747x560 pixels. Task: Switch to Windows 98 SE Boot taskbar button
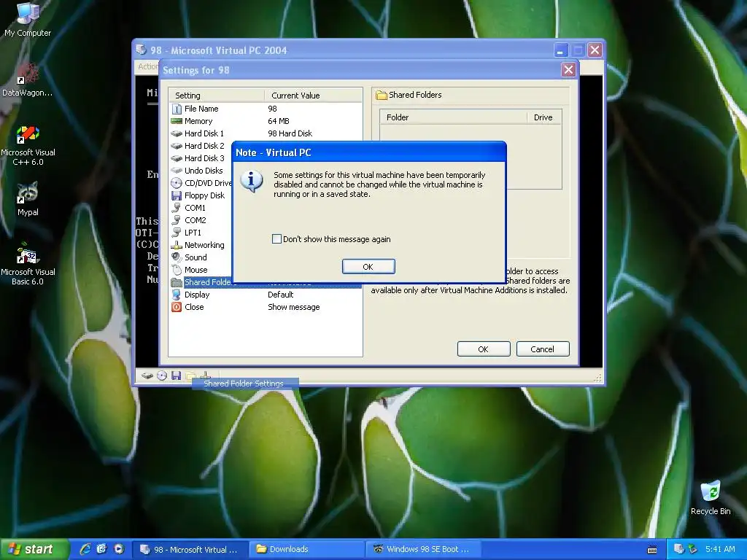pos(424,550)
